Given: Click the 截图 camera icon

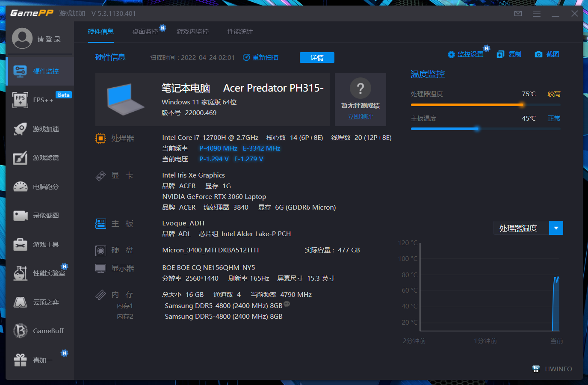Looking at the screenshot, I should (x=538, y=54).
